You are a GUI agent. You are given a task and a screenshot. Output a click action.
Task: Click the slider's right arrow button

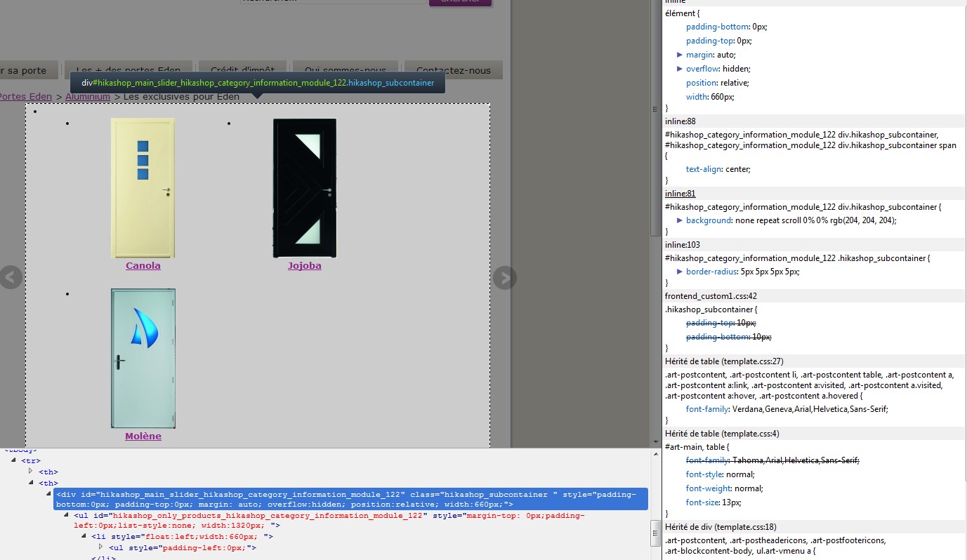coord(505,278)
